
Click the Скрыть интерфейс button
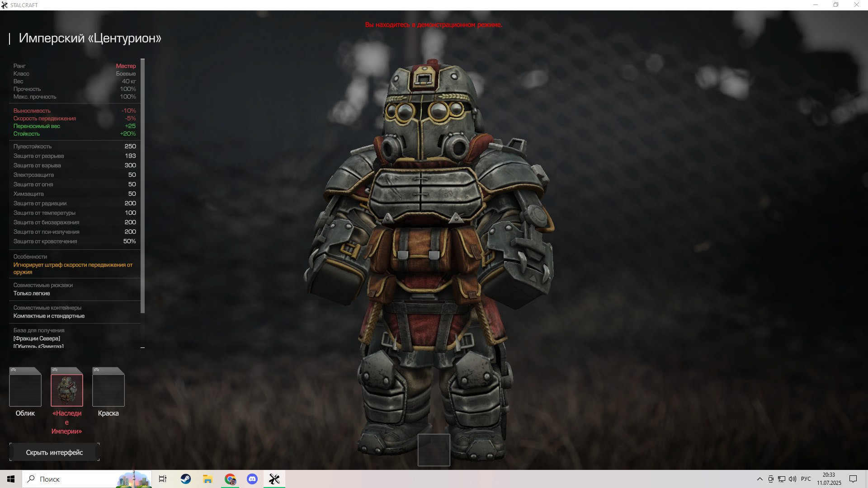click(x=54, y=452)
